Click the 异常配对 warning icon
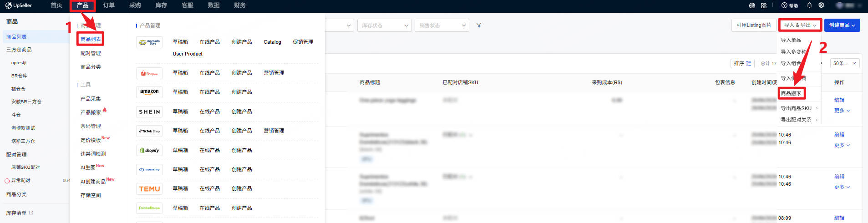 click(7, 181)
